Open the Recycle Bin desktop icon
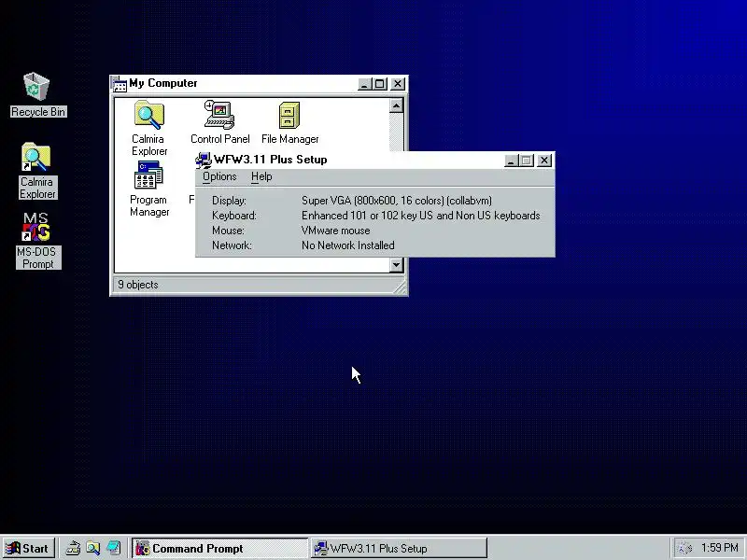The height and width of the screenshot is (560, 747). tap(37, 94)
